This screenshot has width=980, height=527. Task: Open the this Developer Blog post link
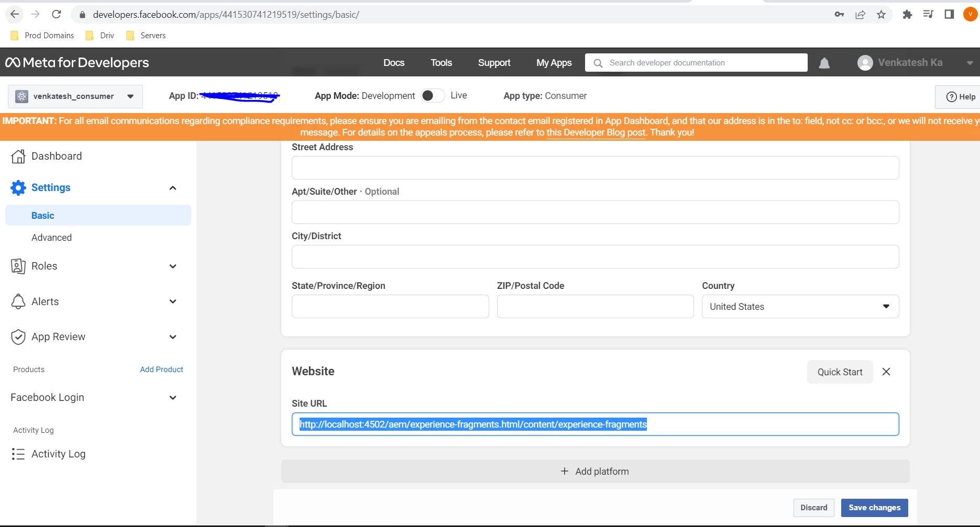pos(596,132)
